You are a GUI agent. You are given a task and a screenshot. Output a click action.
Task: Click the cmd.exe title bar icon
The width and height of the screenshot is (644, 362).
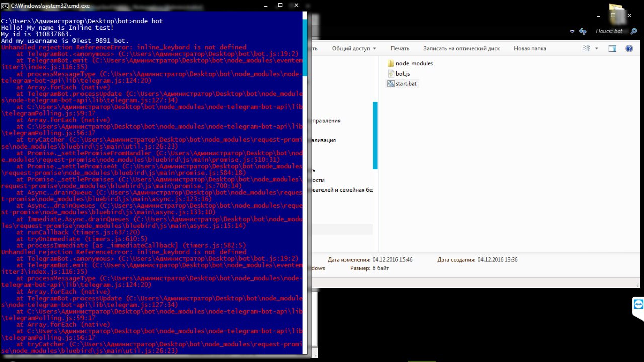point(5,5)
